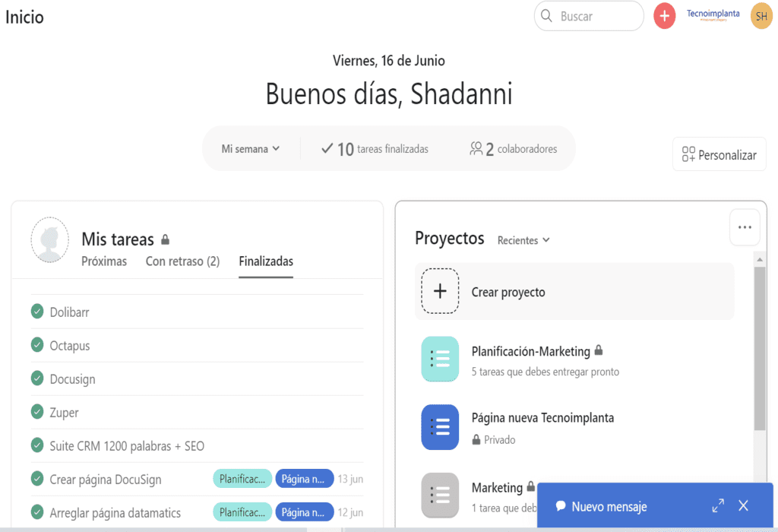
Task: Switch to the Próximas tab
Action: click(x=104, y=261)
